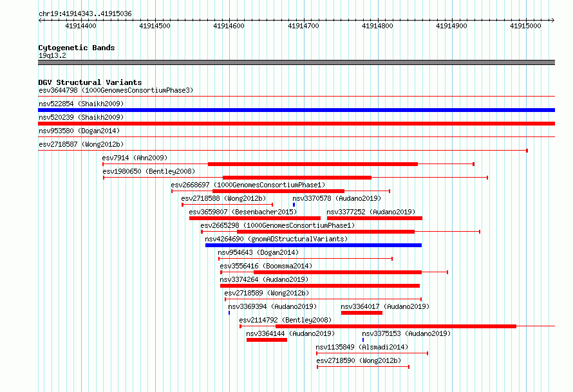Screen dimensions: 573x392
Task: Select the red nsv3364017 variant bar
Action: (x=361, y=313)
